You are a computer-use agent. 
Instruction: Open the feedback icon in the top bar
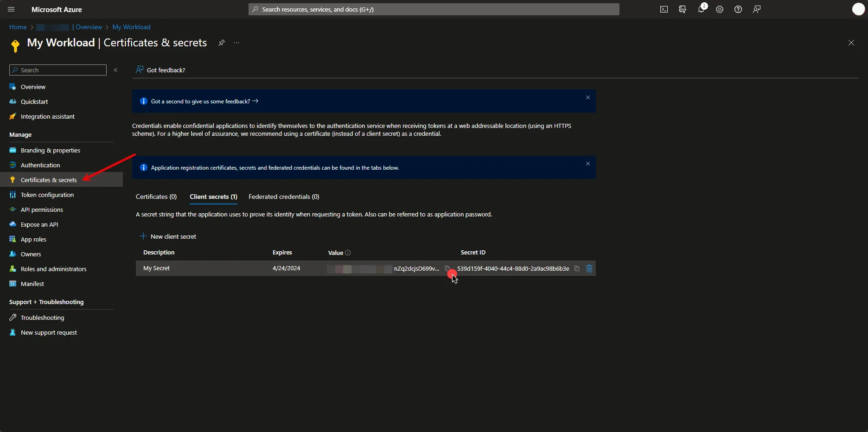pos(757,9)
